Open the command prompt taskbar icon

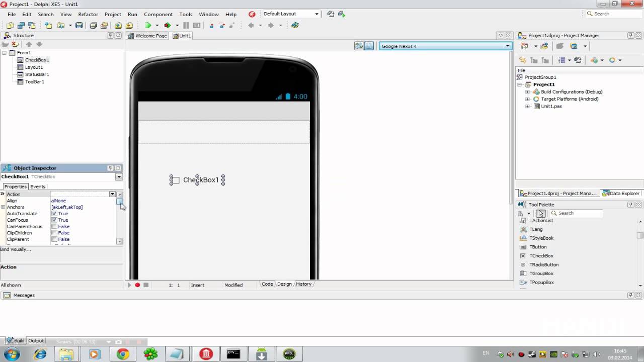(233, 354)
